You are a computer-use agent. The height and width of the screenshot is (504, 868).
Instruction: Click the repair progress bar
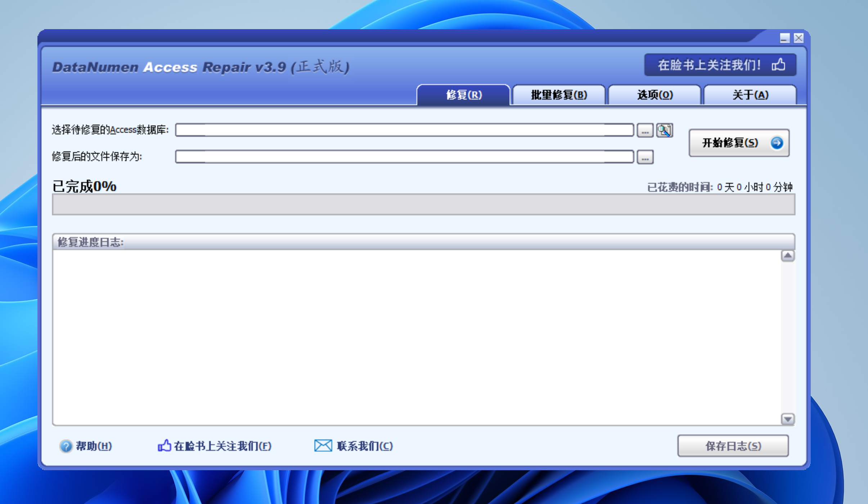[423, 204]
